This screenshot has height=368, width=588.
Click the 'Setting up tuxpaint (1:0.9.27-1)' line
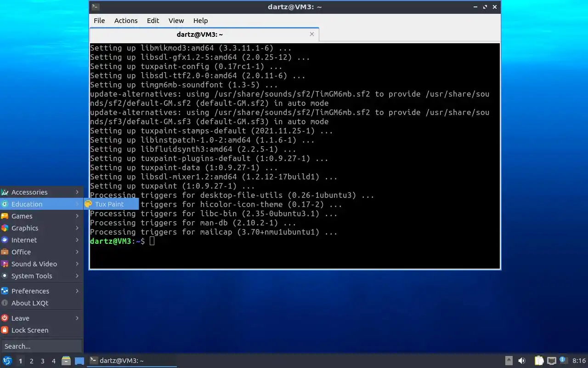coord(172,186)
